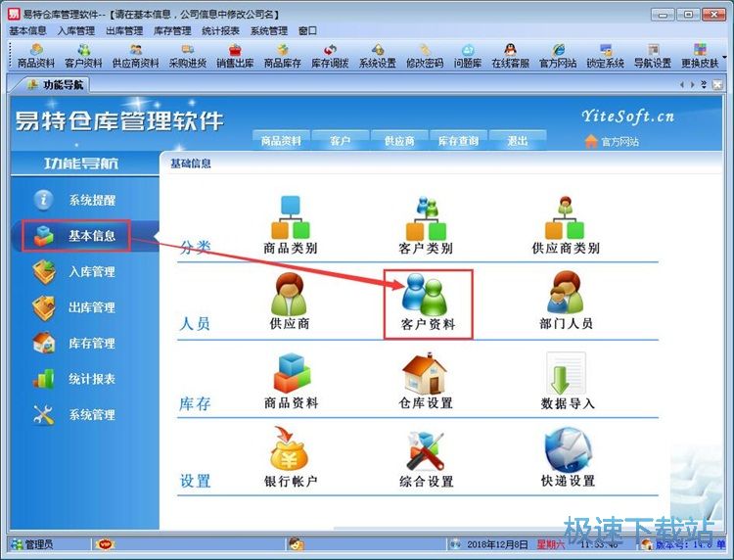Screen dimensions: 734x560
Task: Open 导航设置 toolbar icon
Action: [653, 55]
